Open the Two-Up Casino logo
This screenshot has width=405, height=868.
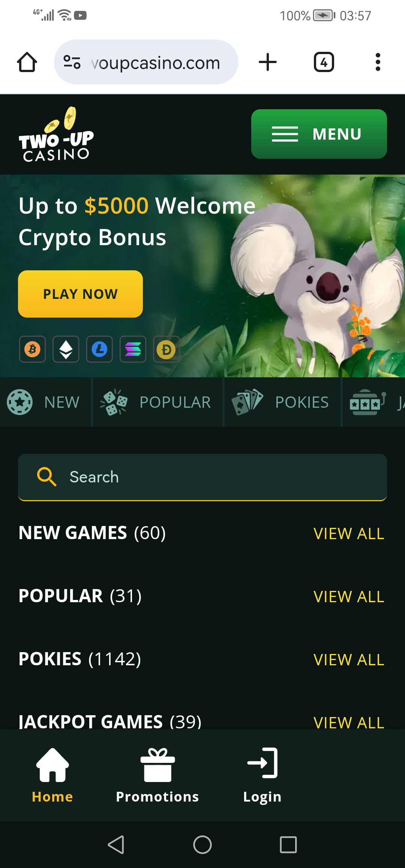pyautogui.click(x=56, y=134)
